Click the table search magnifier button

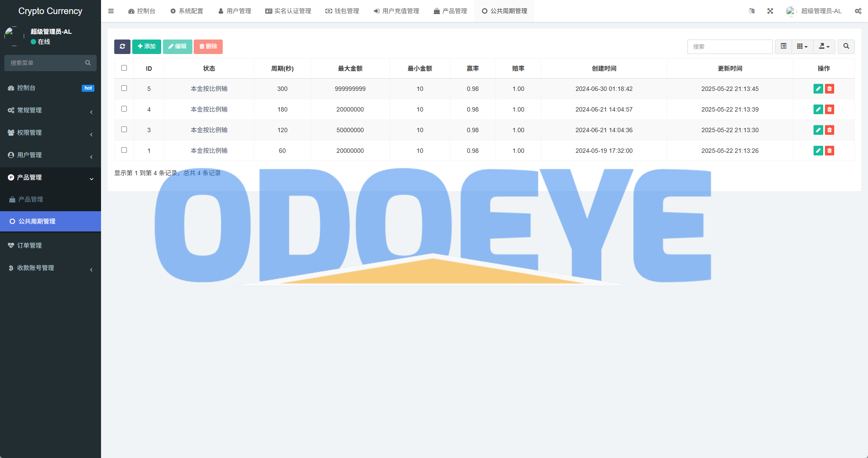coord(846,47)
